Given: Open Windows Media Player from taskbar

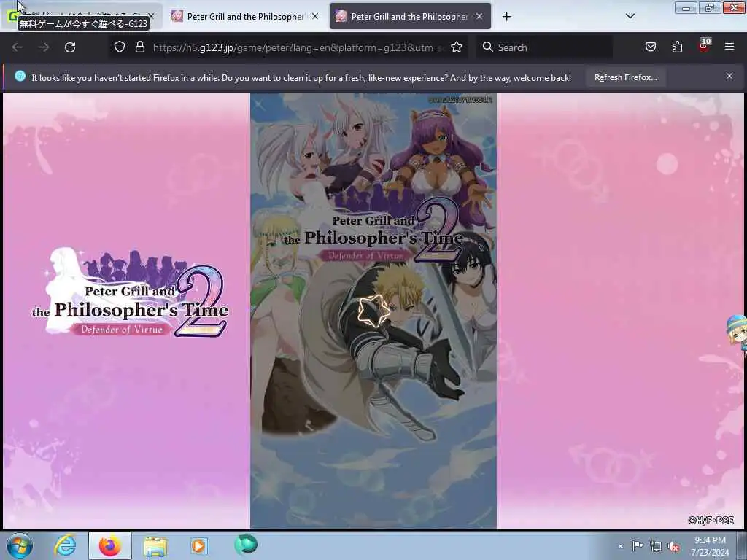Looking at the screenshot, I should click(x=198, y=545).
